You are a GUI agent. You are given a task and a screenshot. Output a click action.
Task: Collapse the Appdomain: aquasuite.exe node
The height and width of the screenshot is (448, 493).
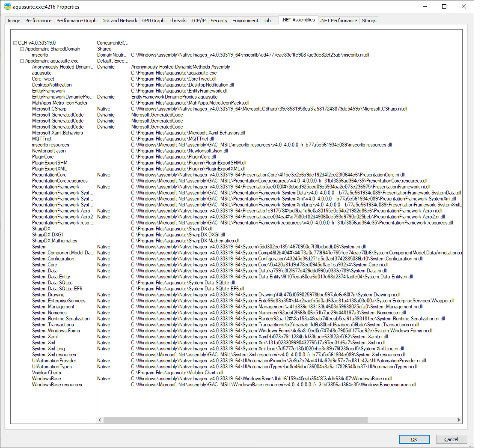click(x=22, y=61)
